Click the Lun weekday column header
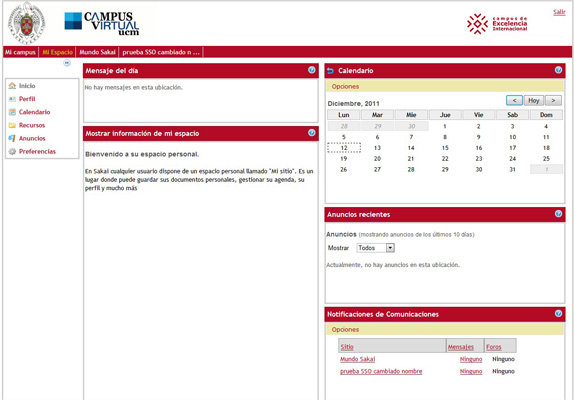The width and height of the screenshot is (574, 400). (x=344, y=115)
